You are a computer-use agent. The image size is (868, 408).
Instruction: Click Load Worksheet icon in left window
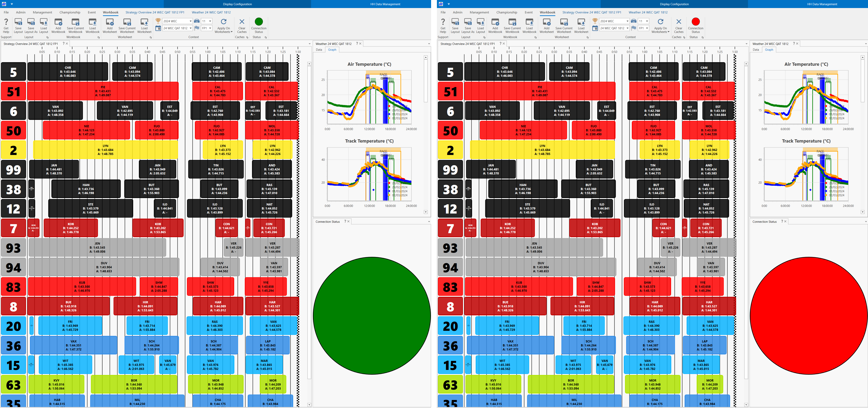point(144,22)
